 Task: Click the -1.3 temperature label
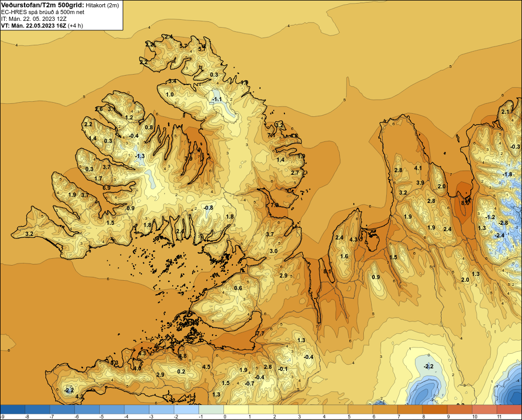(140, 156)
